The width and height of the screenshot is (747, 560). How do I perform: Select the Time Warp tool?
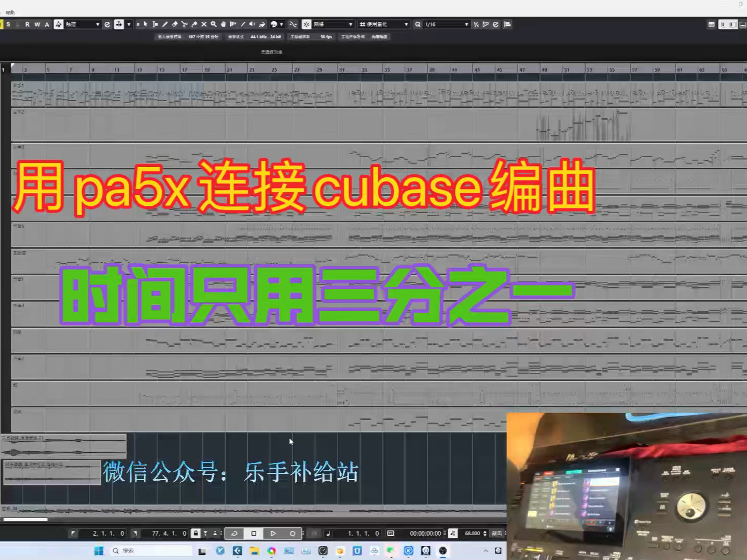233,24
